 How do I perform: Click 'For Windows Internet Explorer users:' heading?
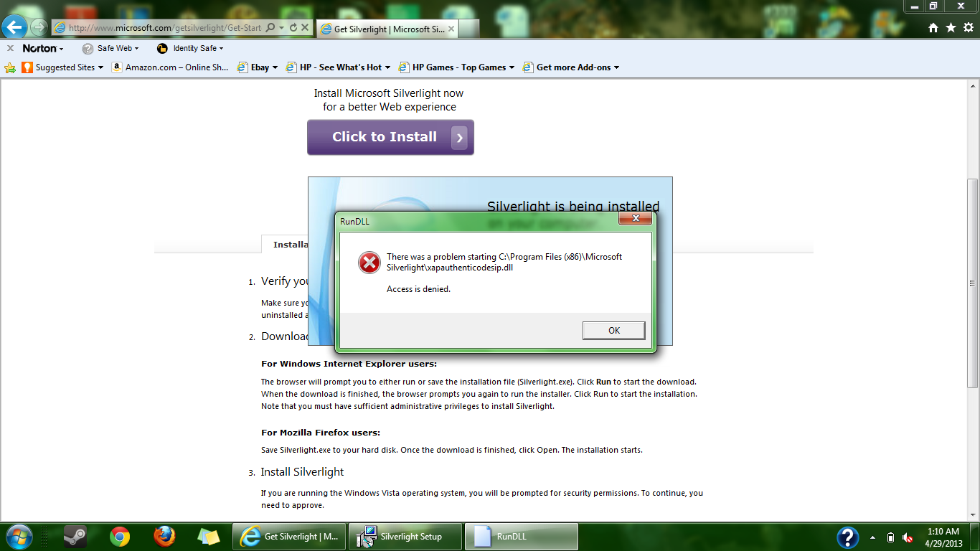pos(349,364)
